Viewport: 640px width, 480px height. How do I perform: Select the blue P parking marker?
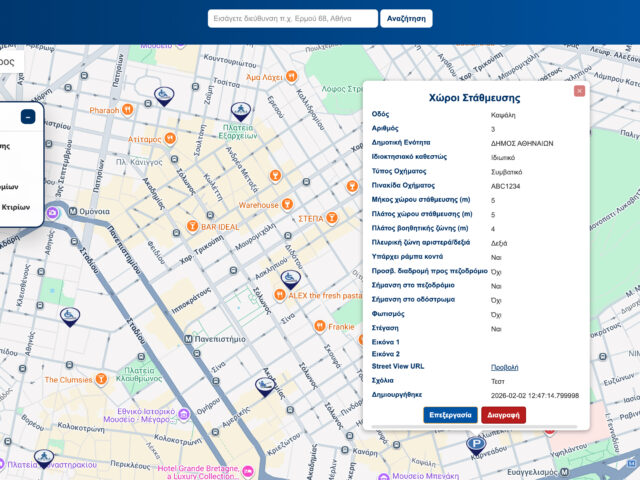(476, 445)
